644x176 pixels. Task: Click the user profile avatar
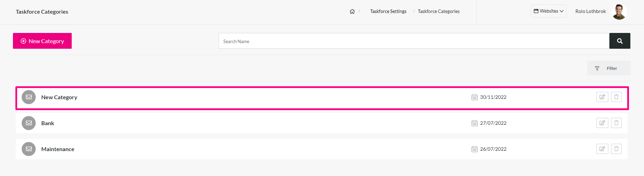619,12
